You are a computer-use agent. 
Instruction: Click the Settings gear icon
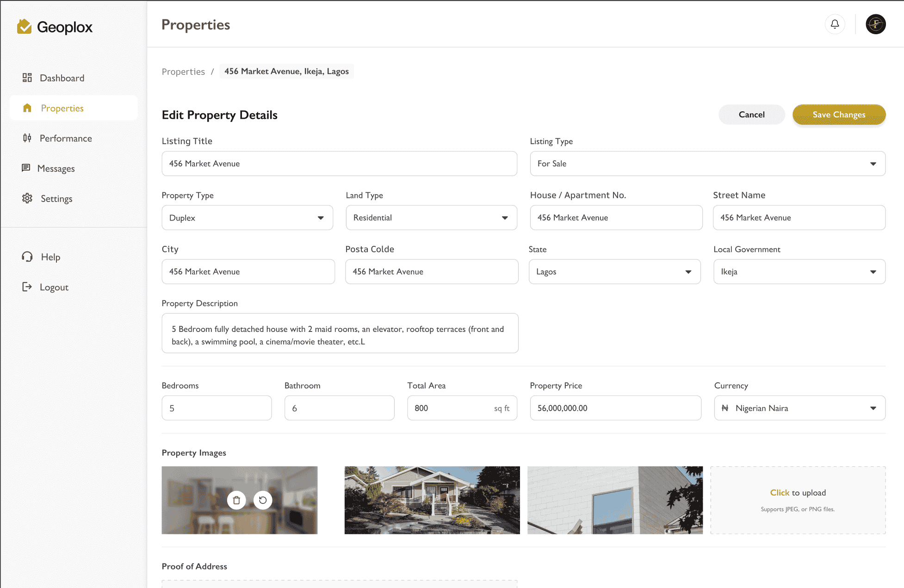pyautogui.click(x=27, y=198)
